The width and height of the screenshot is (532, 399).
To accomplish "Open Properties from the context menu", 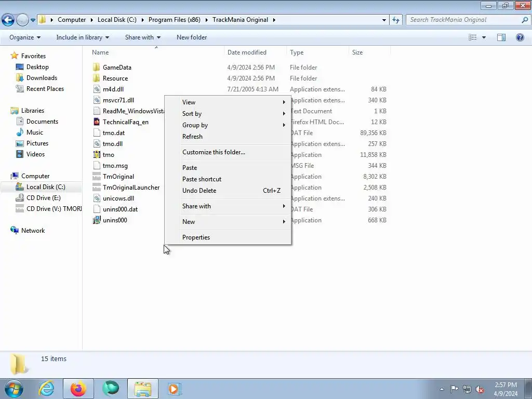I will 234,237.
